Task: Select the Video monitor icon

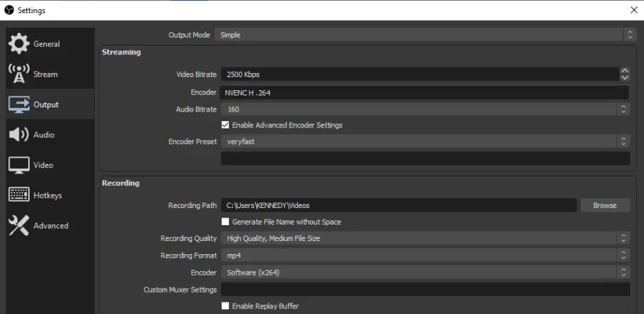Action: (x=19, y=165)
